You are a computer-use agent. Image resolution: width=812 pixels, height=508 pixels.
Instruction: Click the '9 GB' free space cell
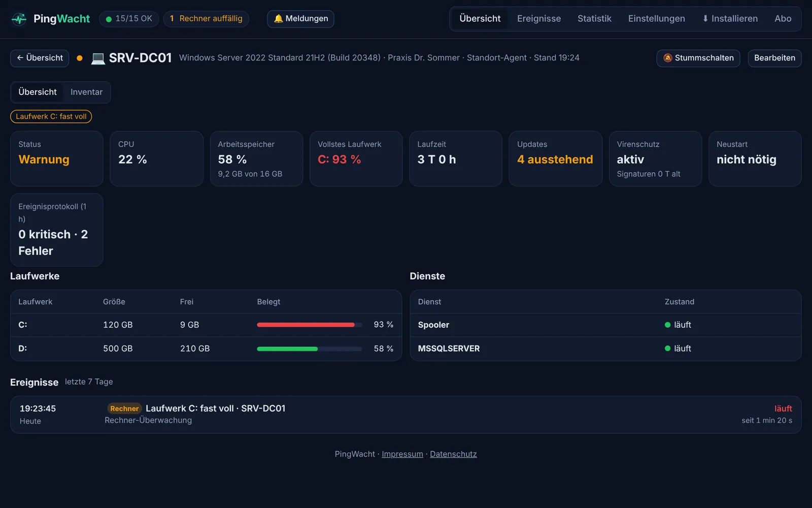tap(189, 325)
